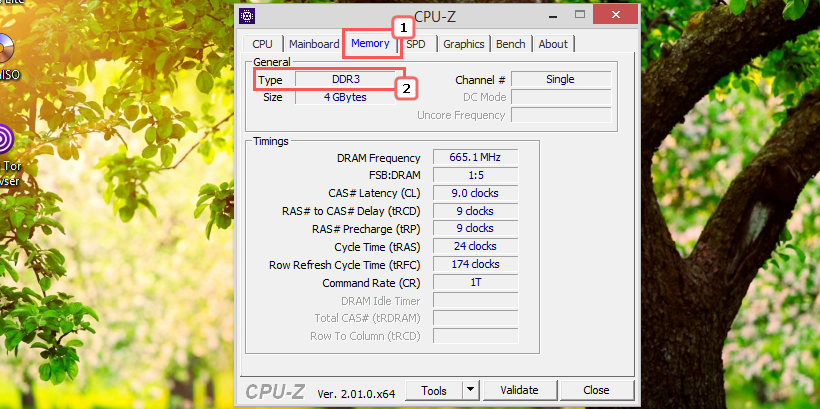This screenshot has width=820, height=409.
Task: Click the empty Row To Column field
Action: pos(475,336)
